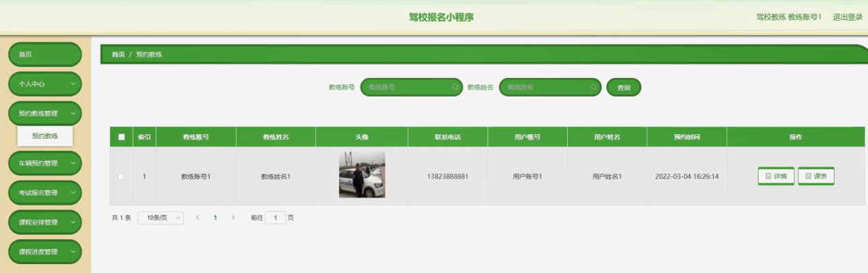The height and width of the screenshot is (273, 868).
Task: Click 退出登录 to log out
Action: [x=847, y=17]
